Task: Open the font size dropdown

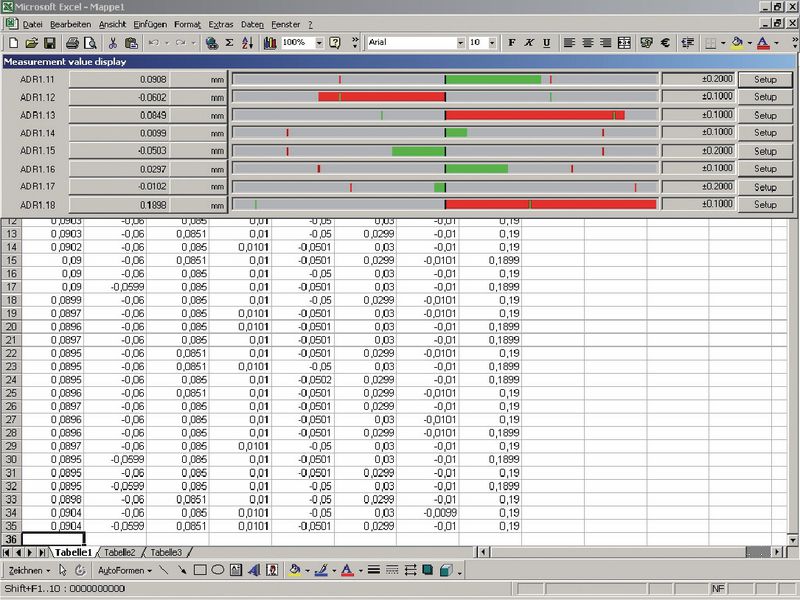Action: tap(491, 43)
